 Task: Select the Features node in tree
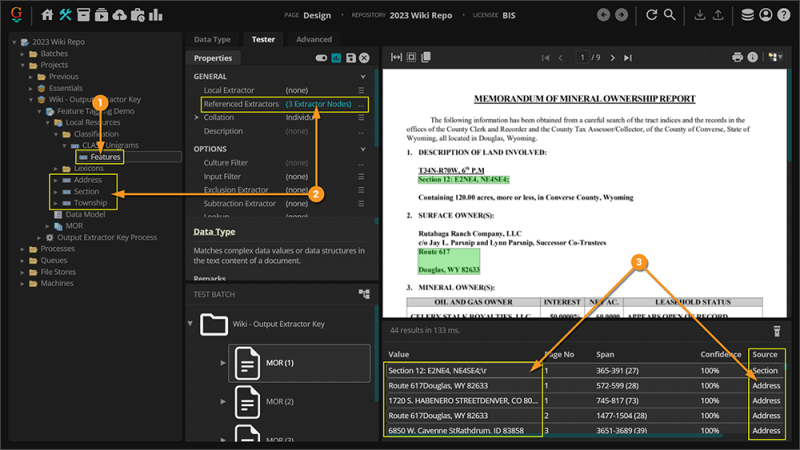click(104, 157)
